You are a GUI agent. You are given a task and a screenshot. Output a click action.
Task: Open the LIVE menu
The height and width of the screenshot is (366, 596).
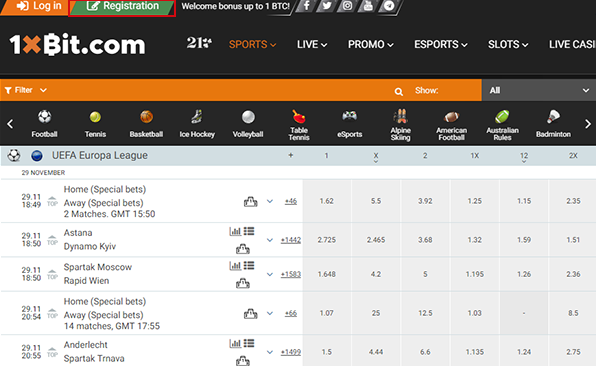point(312,44)
